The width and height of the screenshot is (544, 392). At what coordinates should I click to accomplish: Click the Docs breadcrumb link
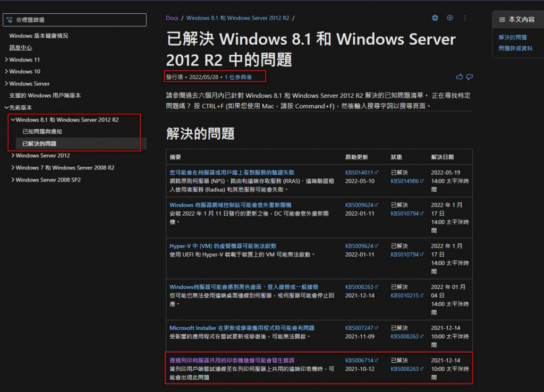(x=172, y=18)
